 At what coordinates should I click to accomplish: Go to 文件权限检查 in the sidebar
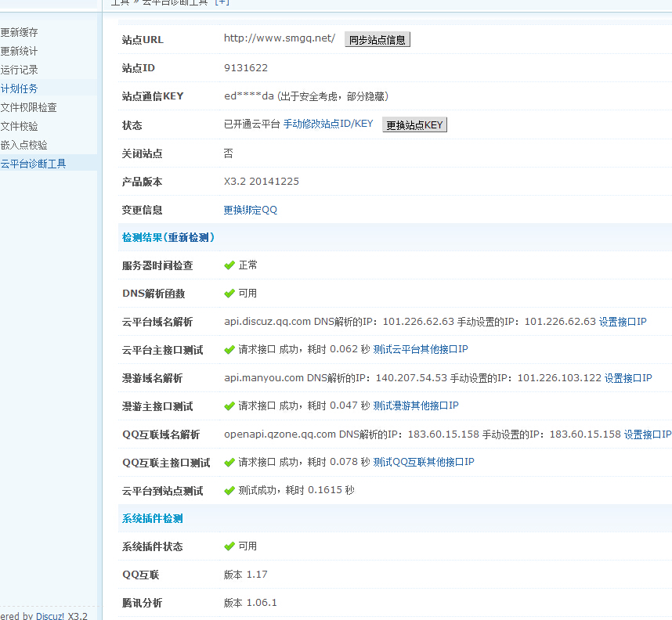[x=29, y=107]
